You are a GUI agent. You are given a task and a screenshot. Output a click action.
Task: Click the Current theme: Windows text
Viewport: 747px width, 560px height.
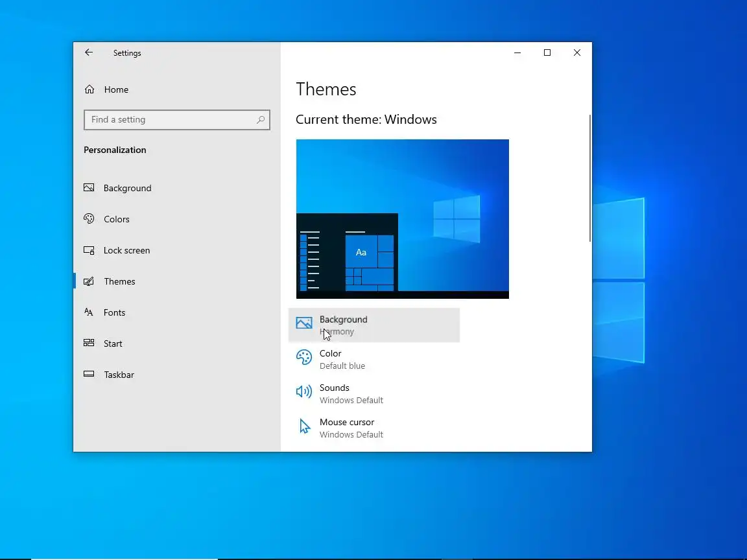click(366, 119)
